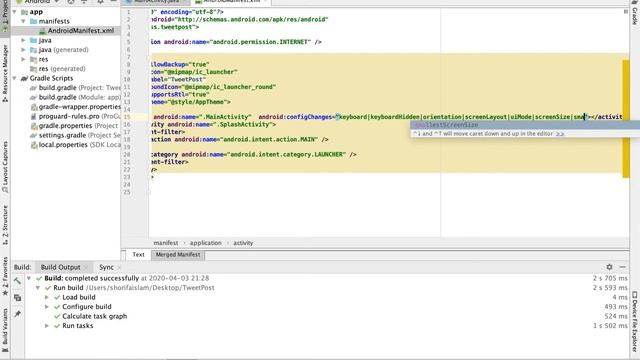This screenshot has width=640, height=360.
Task: Open the Build Variants tool window
Action: [x=5, y=329]
